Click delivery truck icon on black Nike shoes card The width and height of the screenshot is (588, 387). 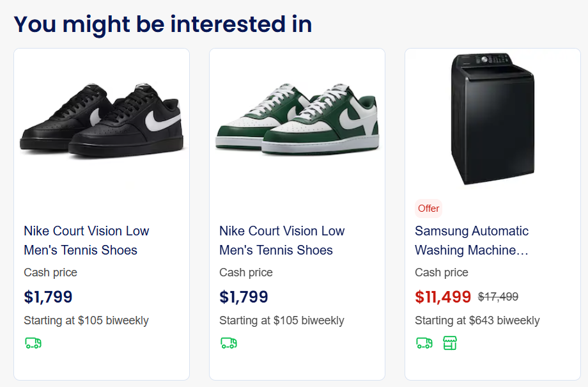coord(33,344)
